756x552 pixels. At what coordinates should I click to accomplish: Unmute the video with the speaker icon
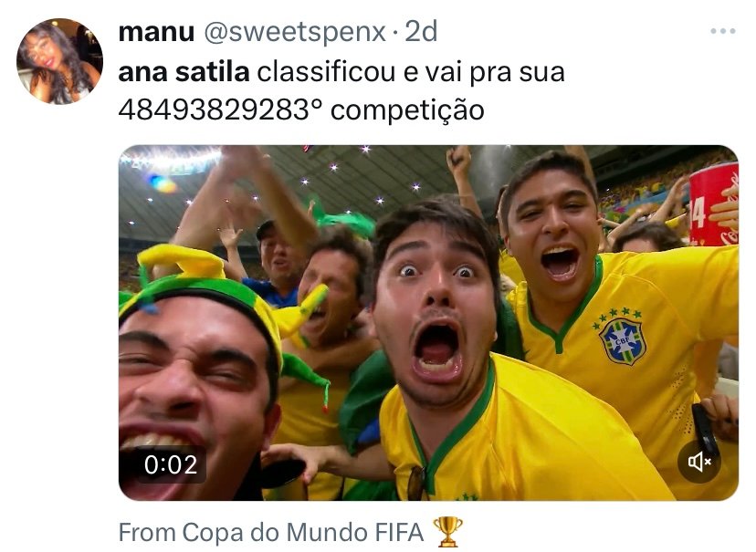[x=699, y=462]
